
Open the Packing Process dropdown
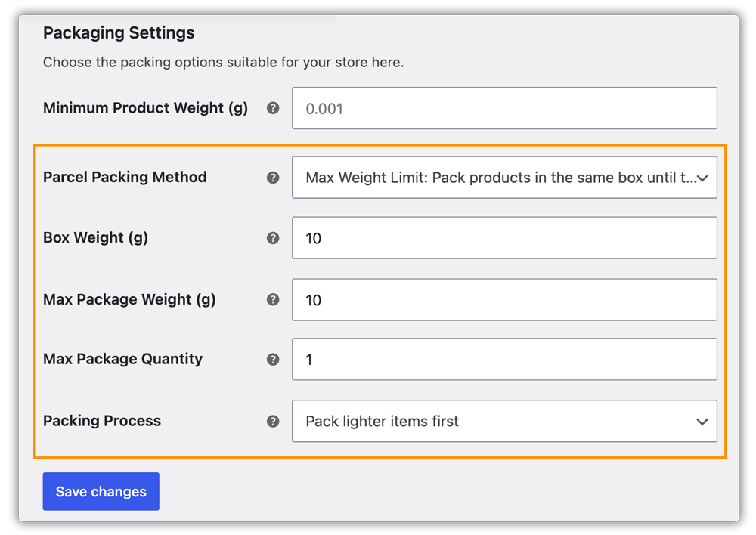click(x=504, y=421)
